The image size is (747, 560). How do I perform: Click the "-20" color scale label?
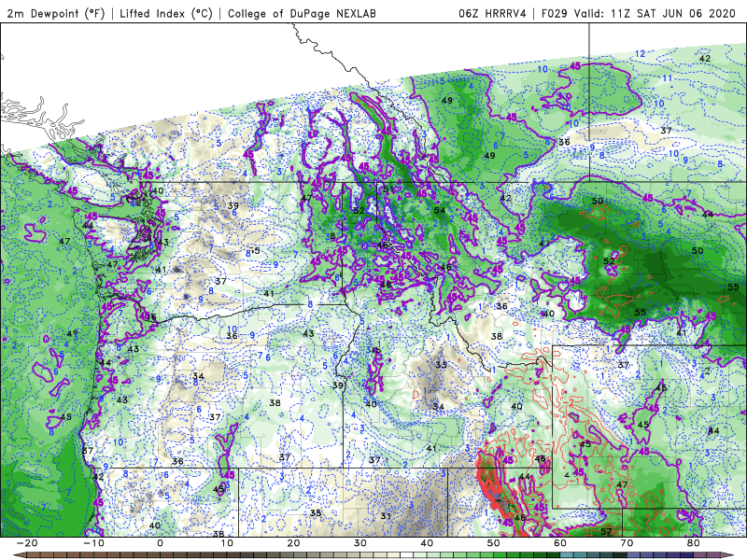pyautogui.click(x=27, y=543)
